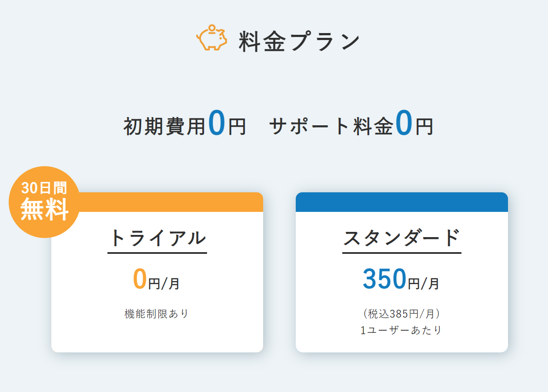The image size is (548, 392).
Task: Click the orange 0 digit in trial card
Action: [x=140, y=279]
